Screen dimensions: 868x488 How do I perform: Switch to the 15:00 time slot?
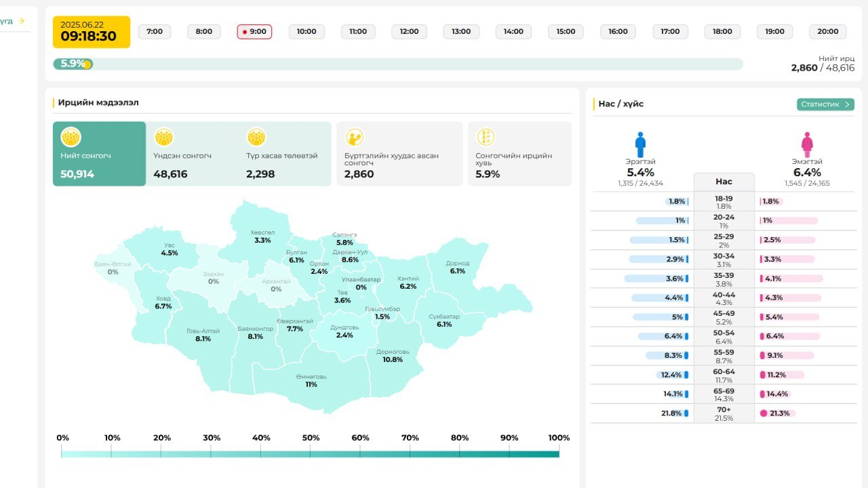coord(566,32)
